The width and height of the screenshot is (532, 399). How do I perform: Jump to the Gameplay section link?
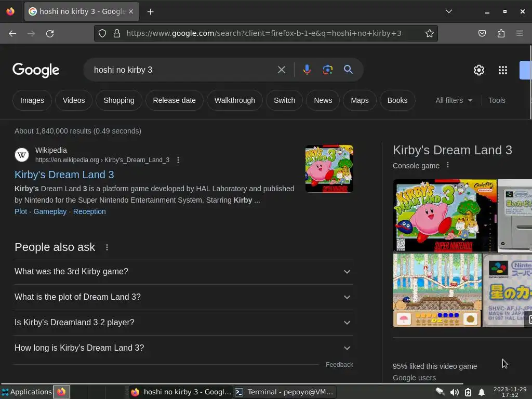tap(50, 211)
